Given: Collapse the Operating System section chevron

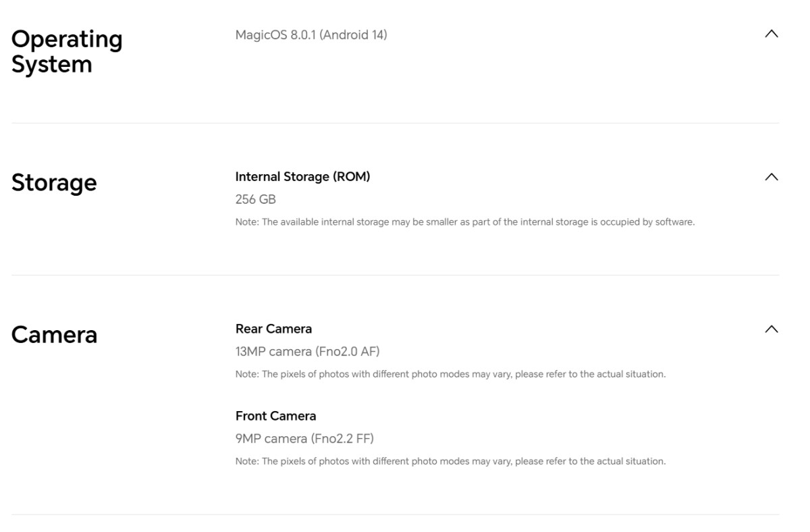Looking at the screenshot, I should tap(772, 34).
